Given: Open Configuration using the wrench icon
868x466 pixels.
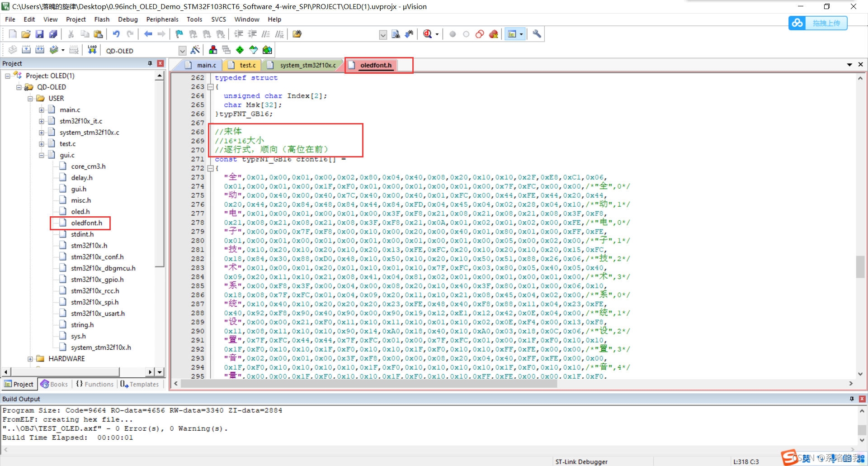Looking at the screenshot, I should pyautogui.click(x=537, y=34).
